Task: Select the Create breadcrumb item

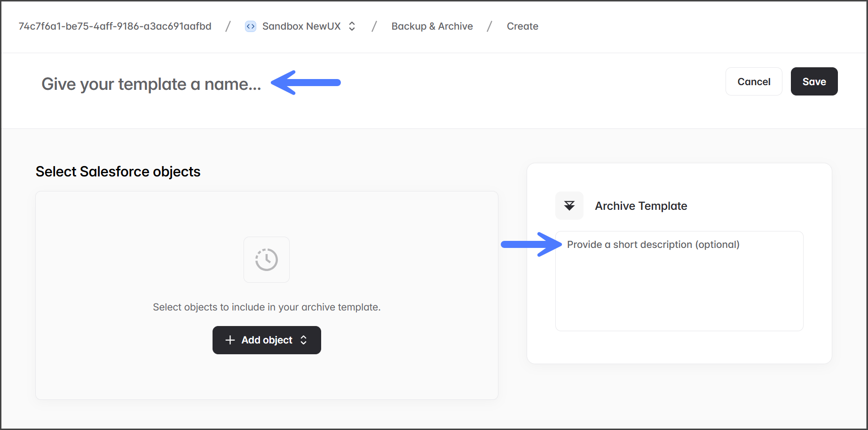Action: tap(522, 26)
